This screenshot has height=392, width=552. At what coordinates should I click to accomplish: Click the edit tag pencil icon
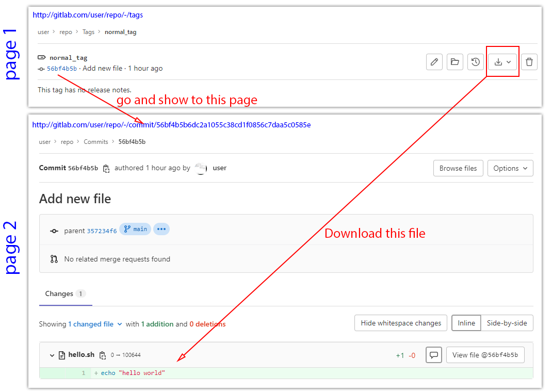(x=434, y=62)
